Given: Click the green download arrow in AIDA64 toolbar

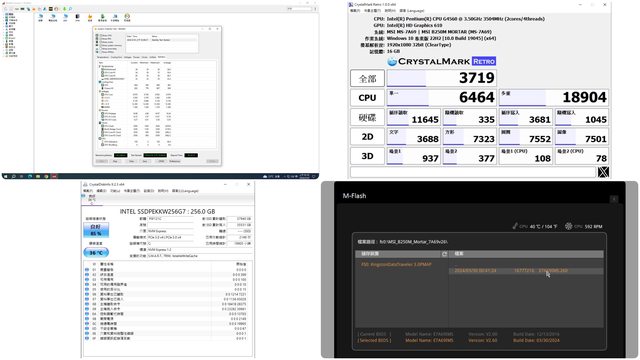Looking at the screenshot, I should (x=64, y=9).
